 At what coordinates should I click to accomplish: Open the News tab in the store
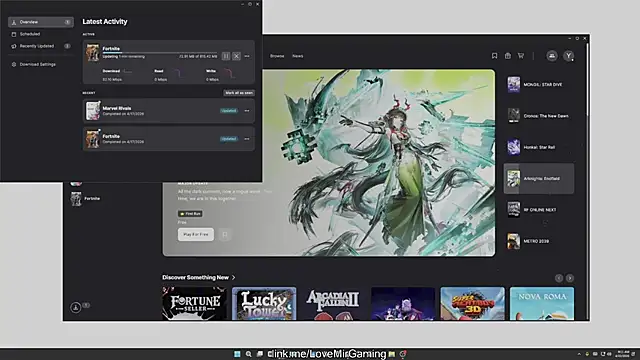click(298, 56)
